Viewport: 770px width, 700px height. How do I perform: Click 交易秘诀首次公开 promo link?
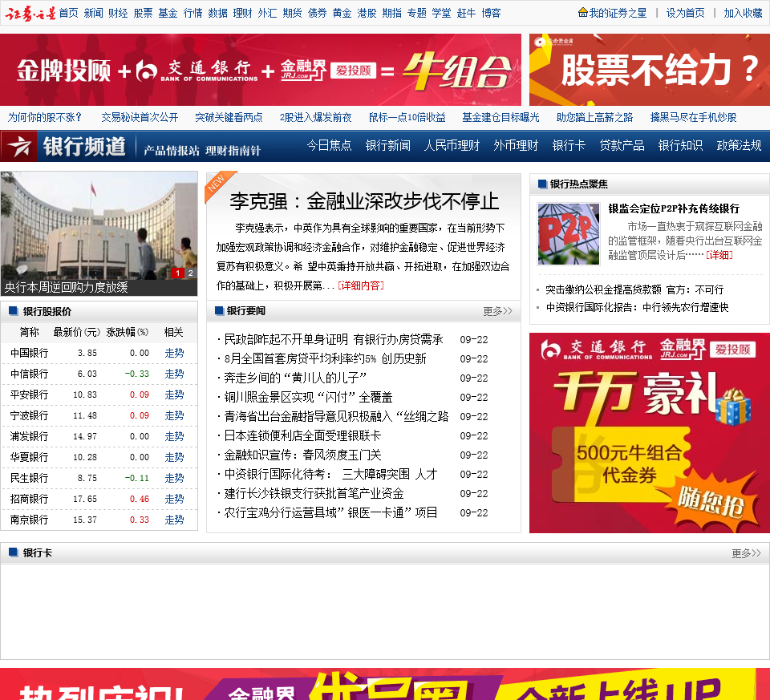(x=140, y=117)
